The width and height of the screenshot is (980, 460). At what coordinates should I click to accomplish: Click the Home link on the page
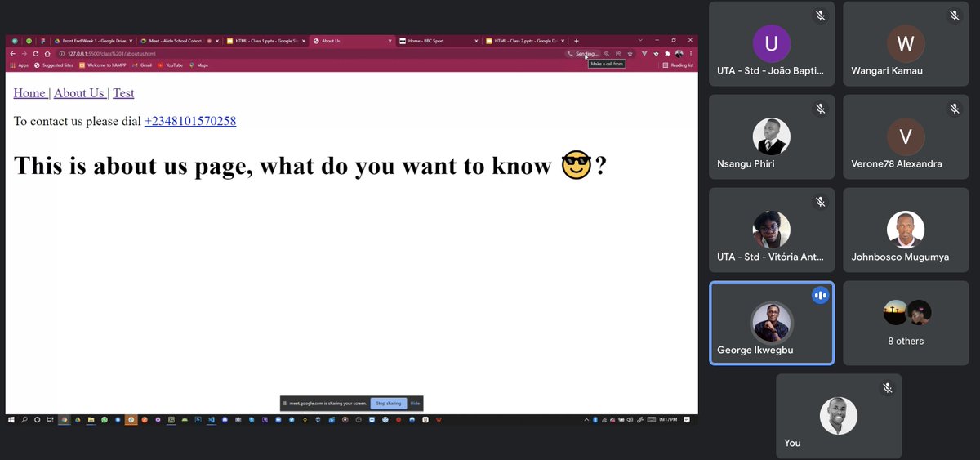(29, 93)
